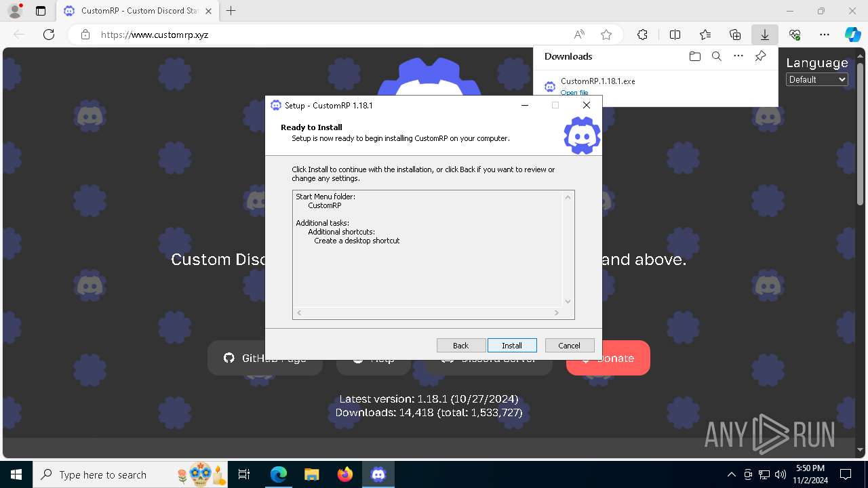Refresh the customrp.xyz page
Screen dimensions: 868x488
pos(49,35)
